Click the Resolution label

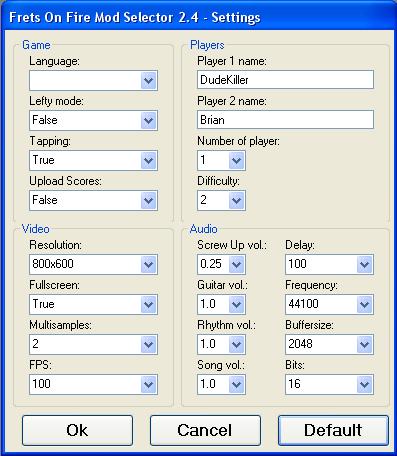click(55, 245)
